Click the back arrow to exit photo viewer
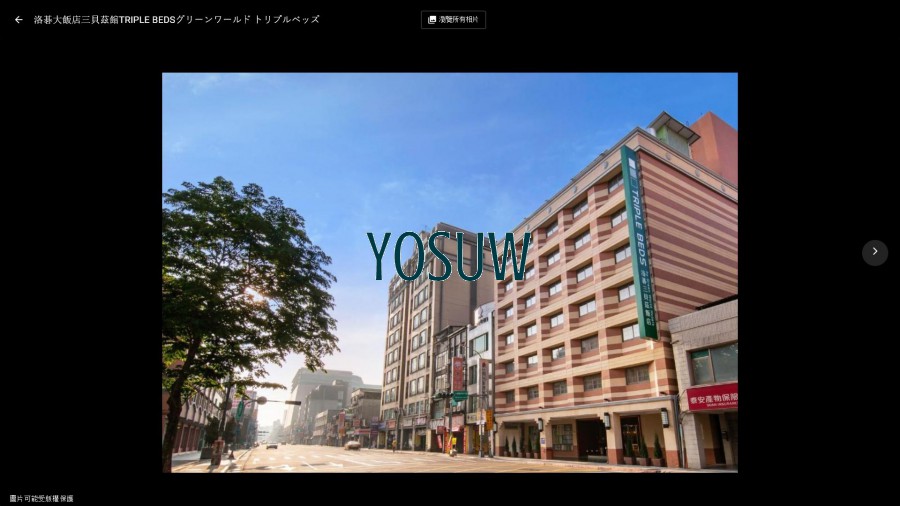This screenshot has height=506, width=900. [x=18, y=19]
